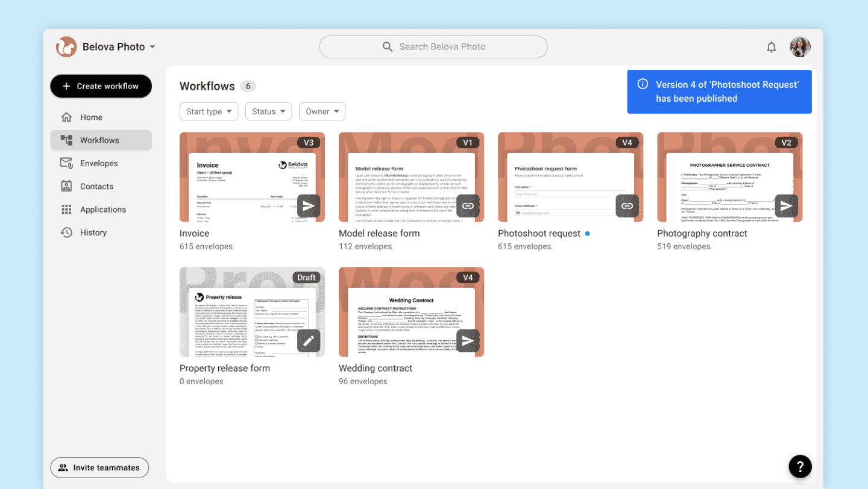Viewport: 868px width, 489px height.
Task: Click the Workflows count badge 6
Action: coord(248,86)
